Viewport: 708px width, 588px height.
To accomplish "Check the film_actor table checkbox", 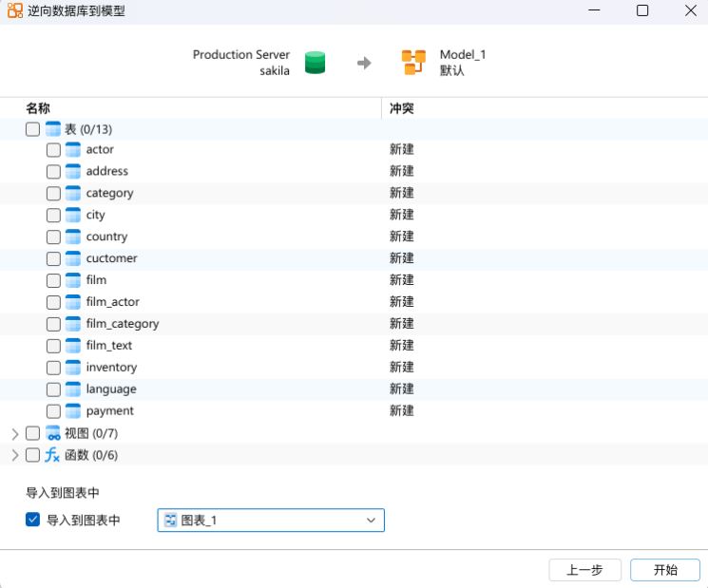I will pyautogui.click(x=53, y=302).
